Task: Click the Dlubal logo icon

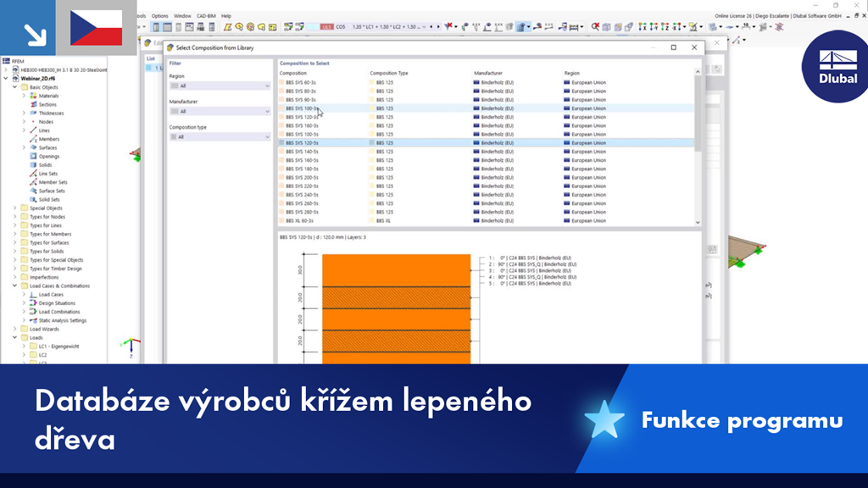Action: (x=837, y=69)
